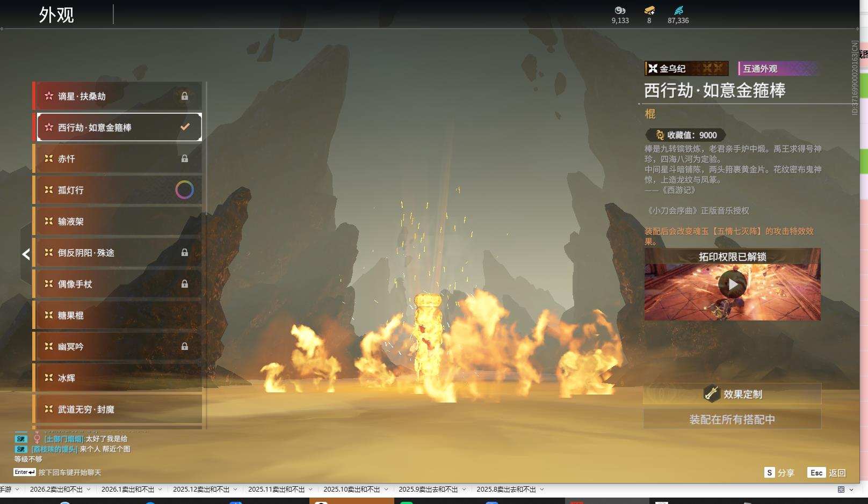
Task: Click the 拓印权限已解锁 banner
Action: tap(733, 257)
